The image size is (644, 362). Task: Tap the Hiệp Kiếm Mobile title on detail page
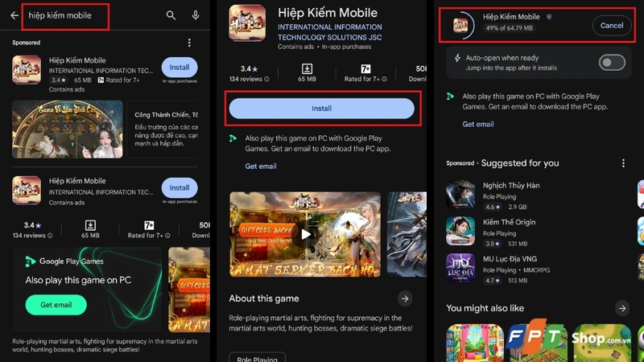point(328,13)
